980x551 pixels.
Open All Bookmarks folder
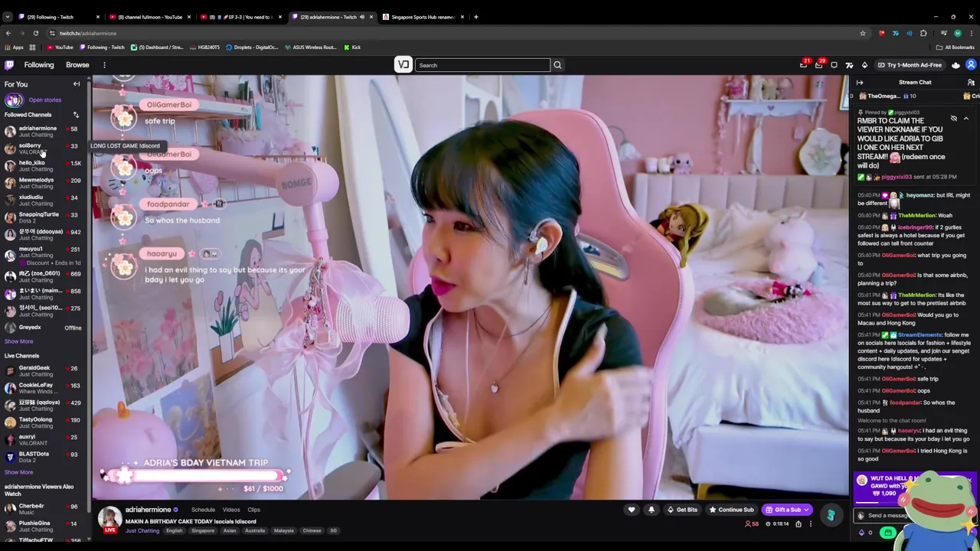click(955, 47)
